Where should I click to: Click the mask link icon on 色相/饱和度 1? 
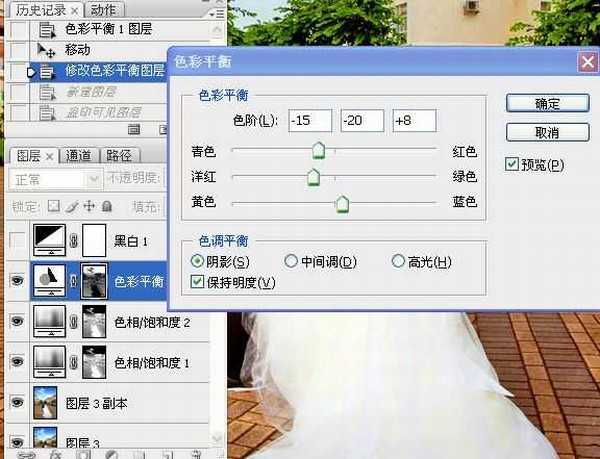point(74,360)
